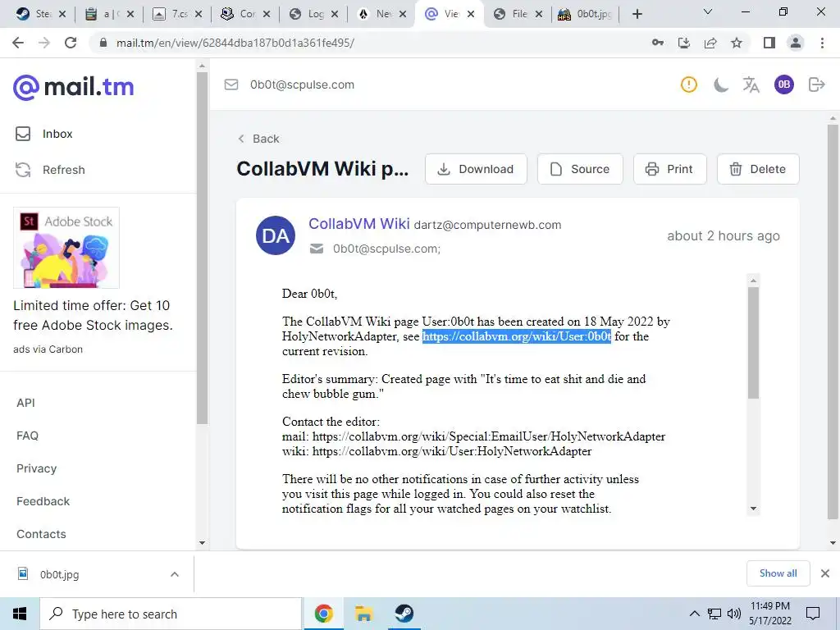Open File Explorer from the taskbar
The height and width of the screenshot is (630, 840).
[x=363, y=614]
